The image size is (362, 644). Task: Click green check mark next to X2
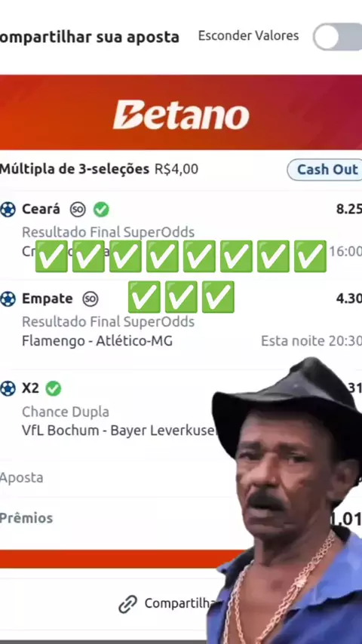[54, 388]
